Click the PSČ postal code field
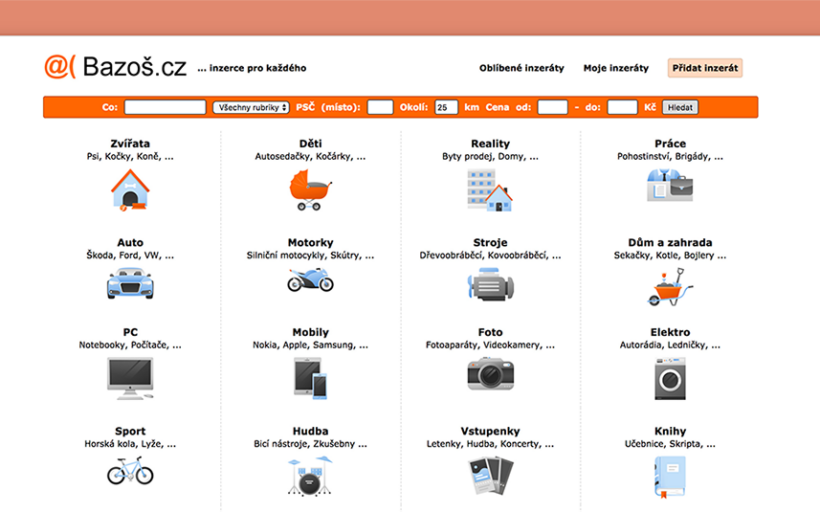The height and width of the screenshot is (512, 820). click(380, 107)
